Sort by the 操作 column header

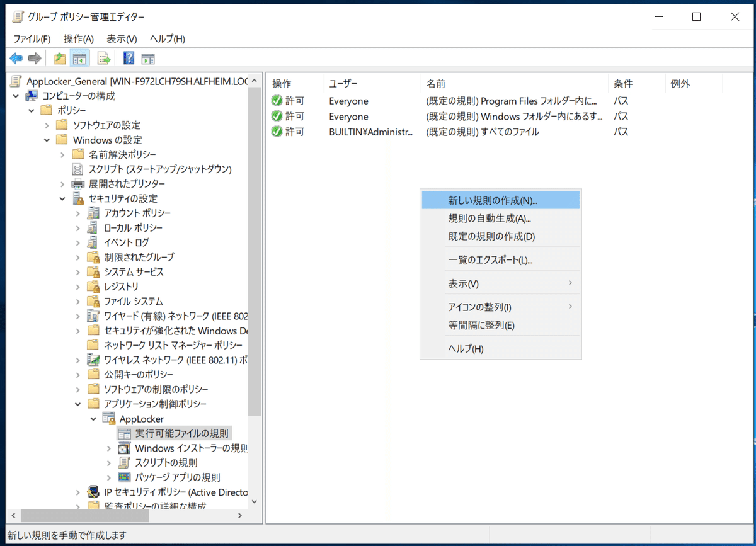pos(295,84)
